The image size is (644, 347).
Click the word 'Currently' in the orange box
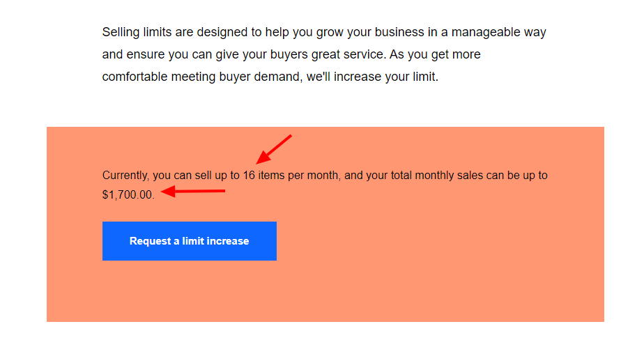[125, 176]
